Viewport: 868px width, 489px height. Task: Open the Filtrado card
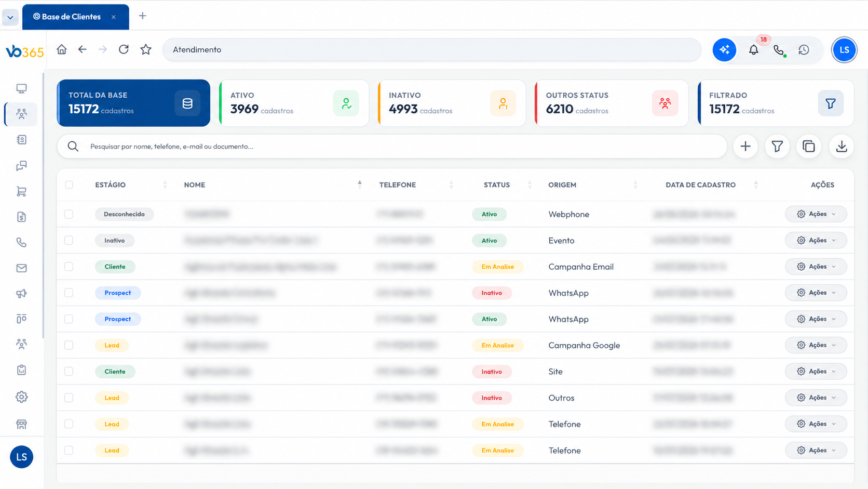point(776,103)
